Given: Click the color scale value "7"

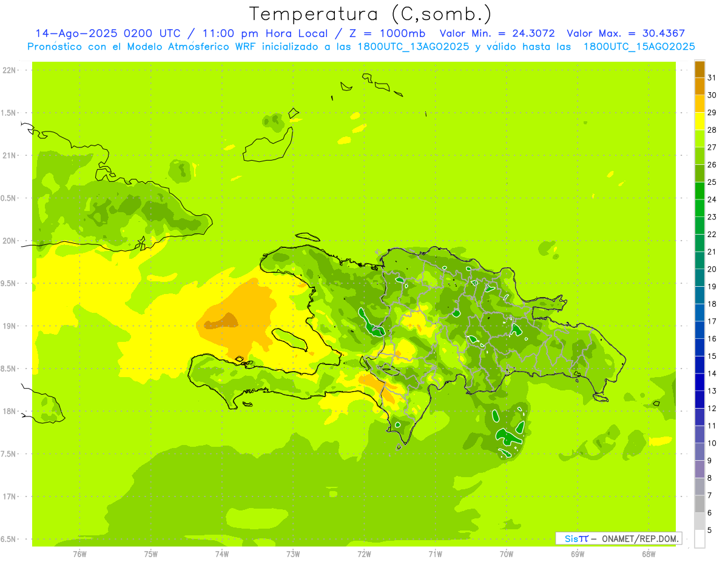Looking at the screenshot, I should [710, 496].
